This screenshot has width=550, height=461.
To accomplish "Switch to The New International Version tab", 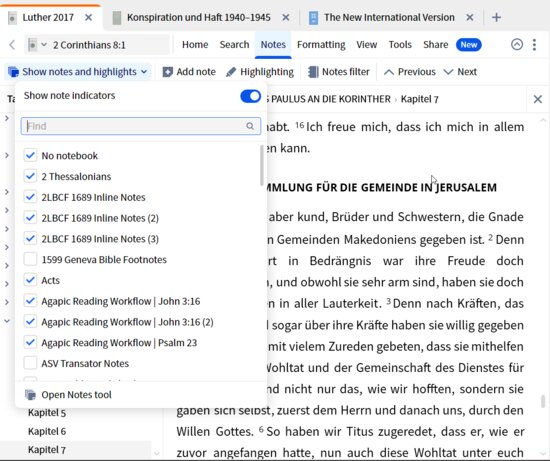I will point(389,18).
